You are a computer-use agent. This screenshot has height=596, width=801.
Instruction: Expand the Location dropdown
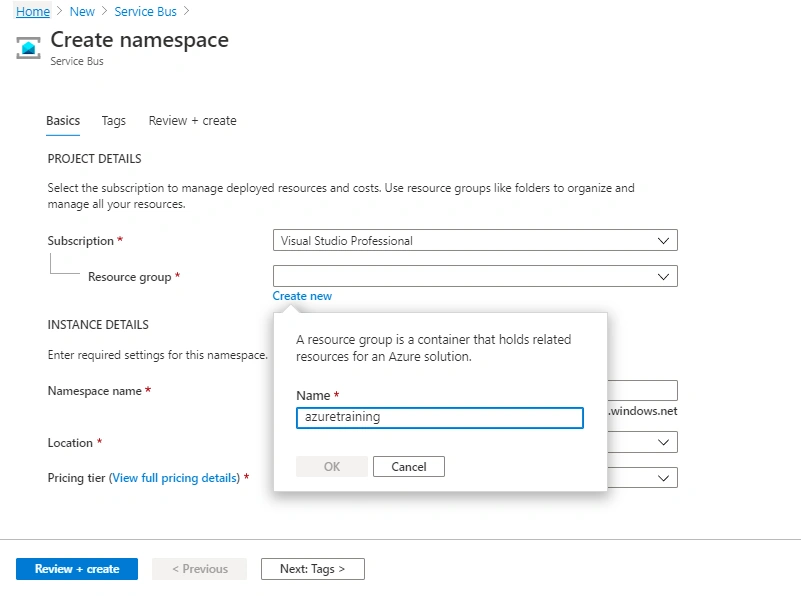(642, 442)
